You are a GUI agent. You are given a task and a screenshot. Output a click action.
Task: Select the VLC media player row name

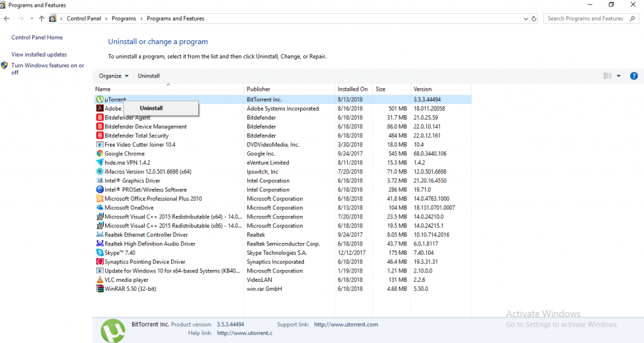pos(126,280)
